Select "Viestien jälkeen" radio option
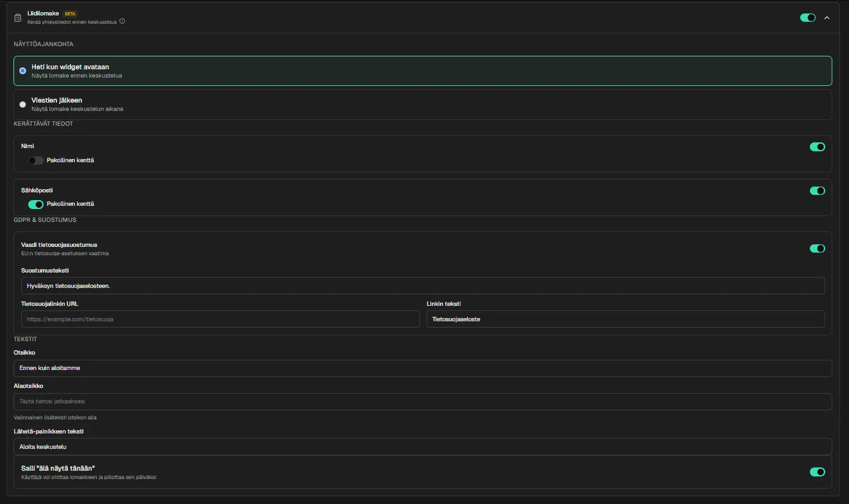The width and height of the screenshot is (849, 504). point(23,105)
